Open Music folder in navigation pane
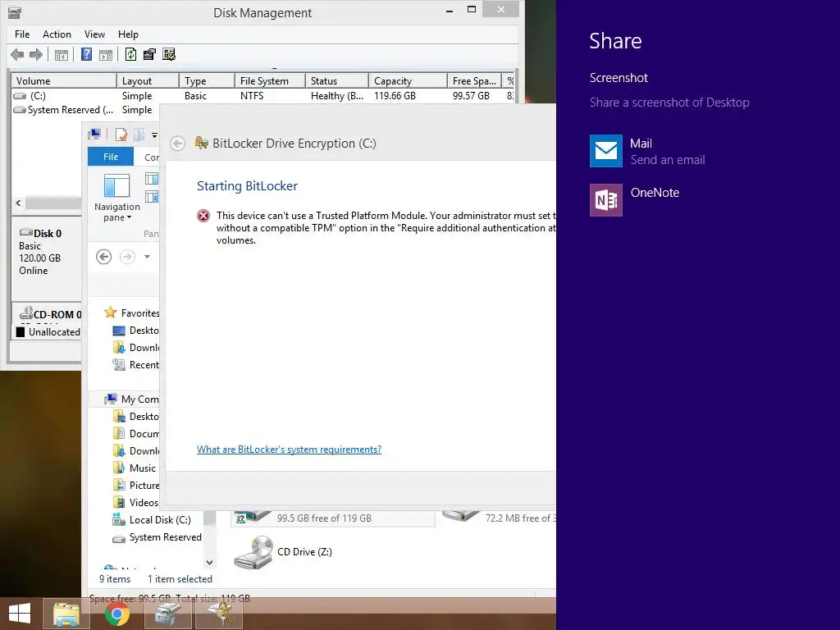Image resolution: width=840 pixels, height=630 pixels. click(x=135, y=468)
